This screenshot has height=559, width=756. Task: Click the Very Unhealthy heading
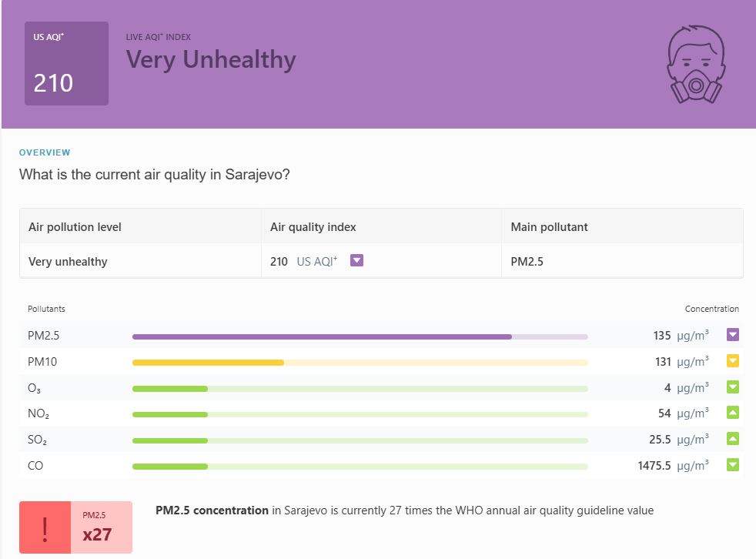click(211, 60)
